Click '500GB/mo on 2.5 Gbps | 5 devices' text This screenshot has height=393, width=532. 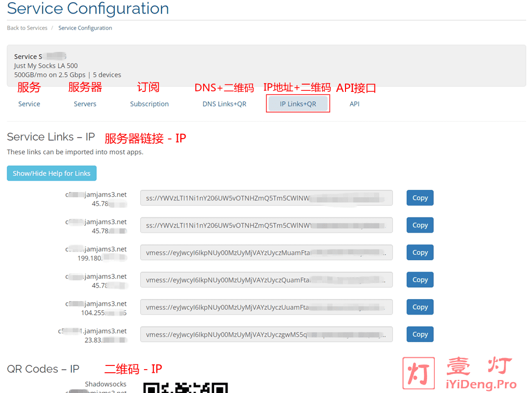tap(68, 75)
